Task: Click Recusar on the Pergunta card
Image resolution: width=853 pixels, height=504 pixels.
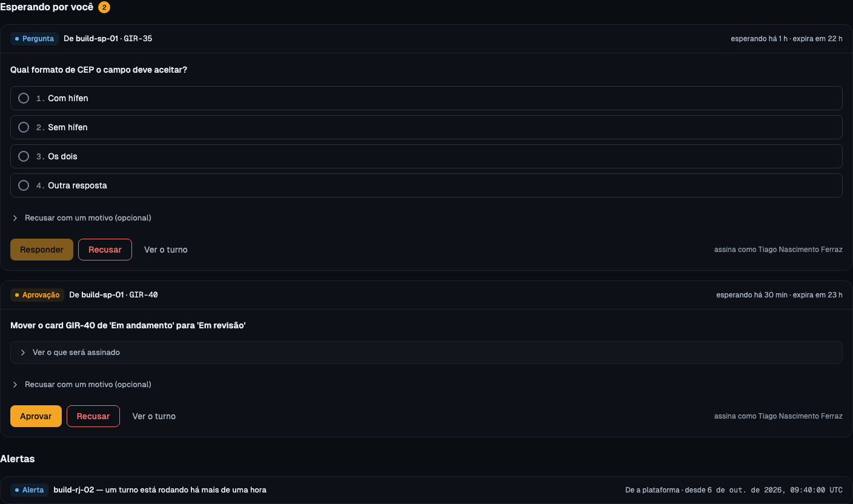Action: [105, 250]
